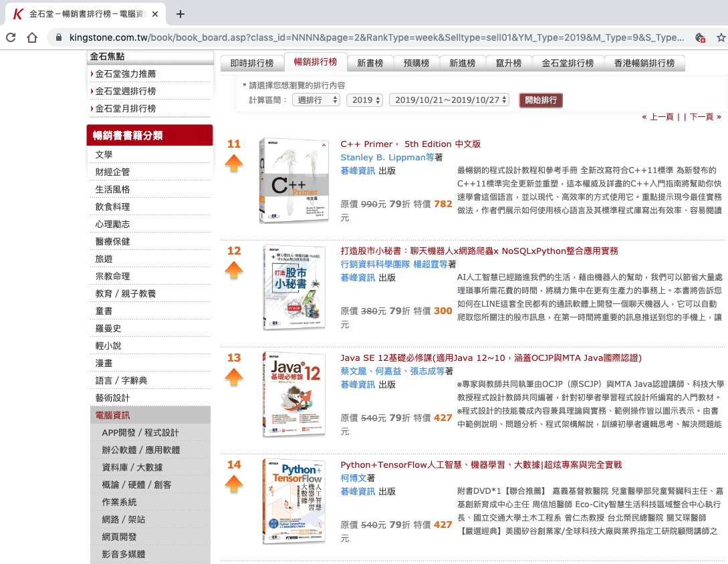728x564 pixels.
Task: Select the 旅遊 category
Action: coord(104,259)
